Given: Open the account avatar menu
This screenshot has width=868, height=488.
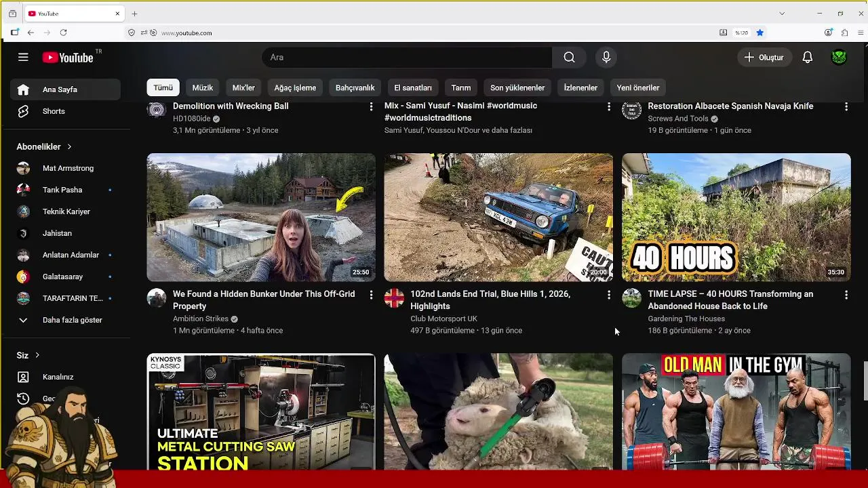Looking at the screenshot, I should (x=839, y=58).
